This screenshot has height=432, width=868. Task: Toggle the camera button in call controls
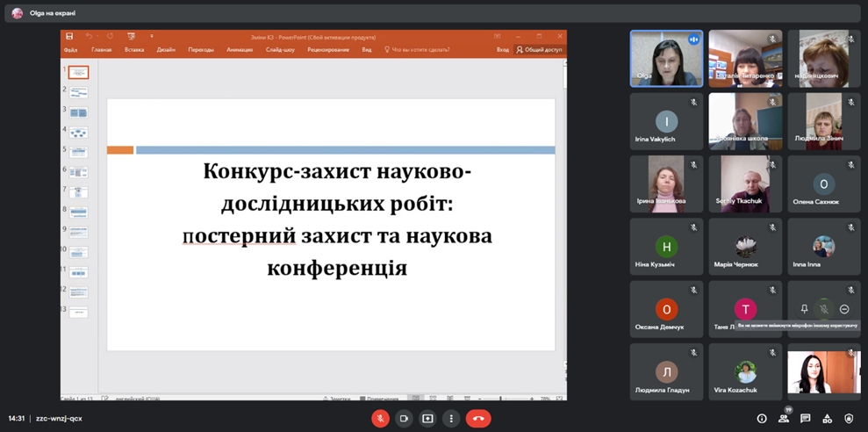(404, 419)
